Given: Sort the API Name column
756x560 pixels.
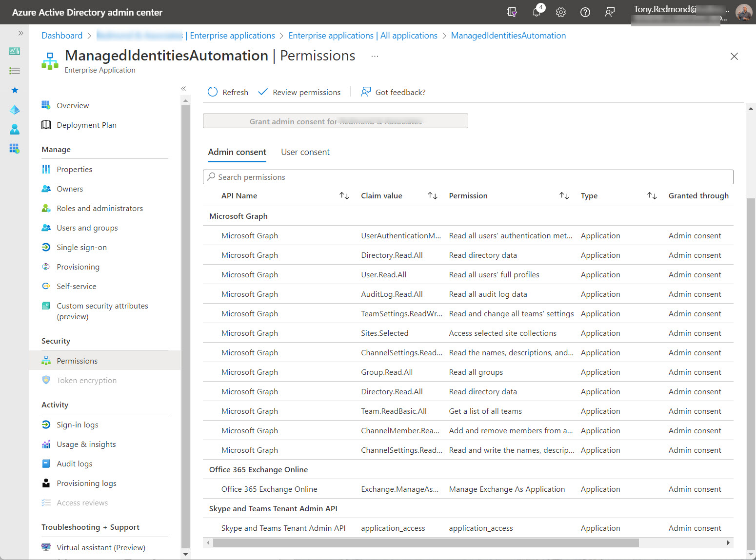Looking at the screenshot, I should tap(345, 195).
